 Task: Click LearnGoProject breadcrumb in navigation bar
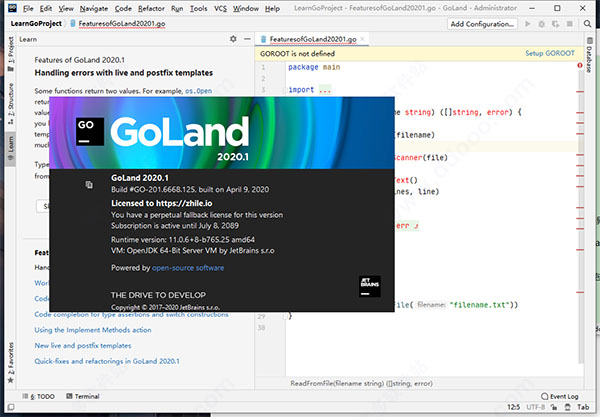36,23
